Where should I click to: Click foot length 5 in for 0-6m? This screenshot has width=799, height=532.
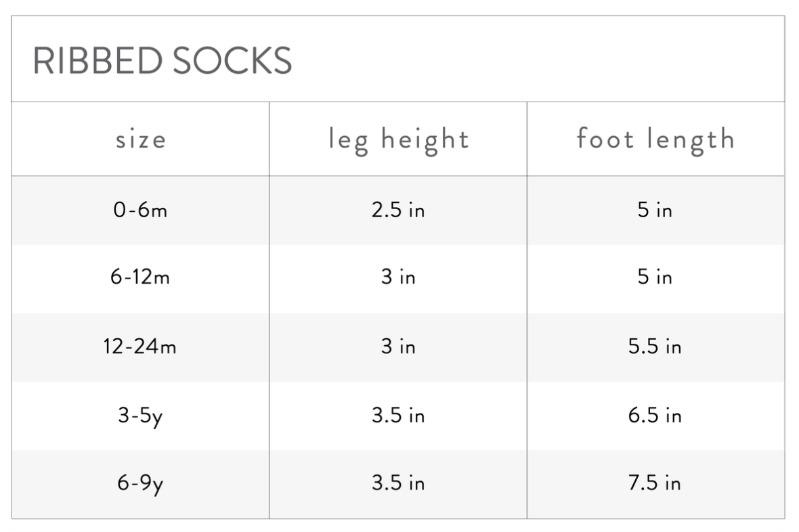(655, 210)
